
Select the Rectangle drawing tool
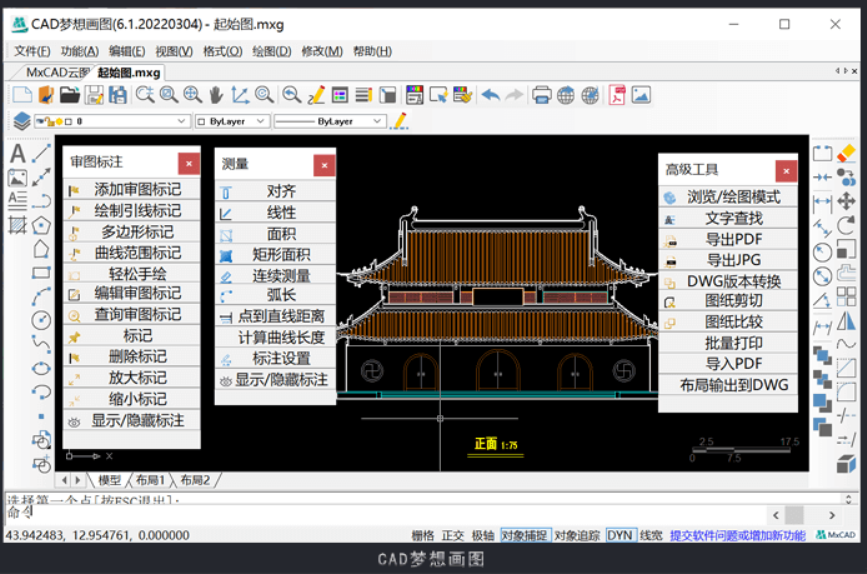click(x=41, y=273)
